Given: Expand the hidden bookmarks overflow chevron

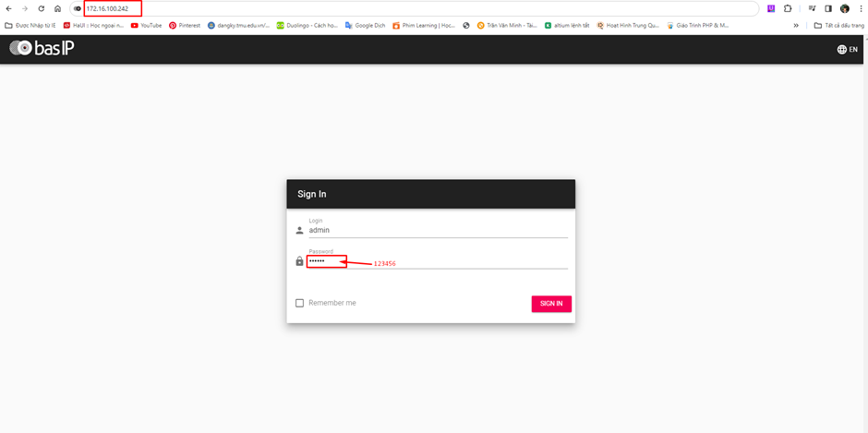Looking at the screenshot, I should (x=796, y=26).
